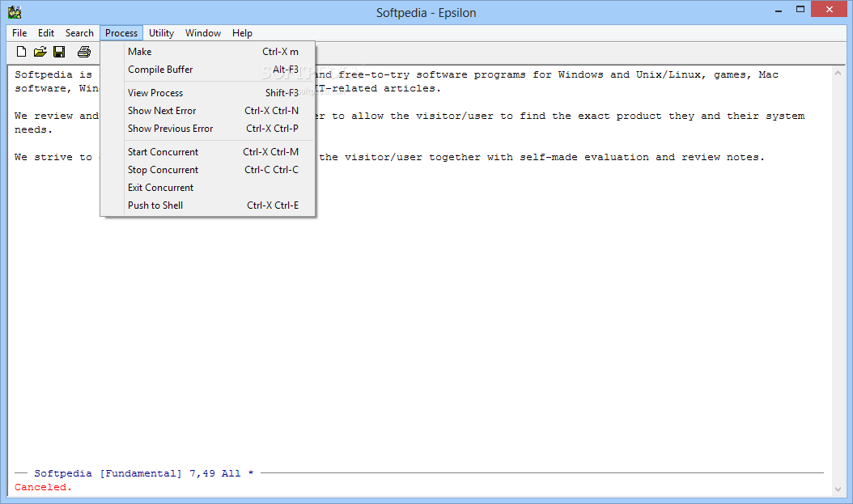The image size is (853, 504).
Task: Open the Search menu
Action: (x=79, y=33)
